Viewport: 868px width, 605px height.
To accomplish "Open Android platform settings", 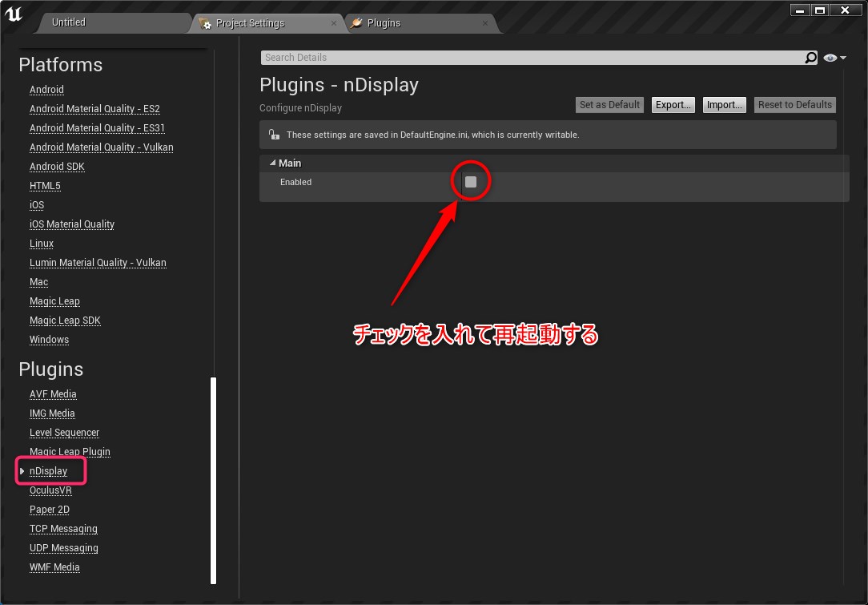I will coord(46,90).
